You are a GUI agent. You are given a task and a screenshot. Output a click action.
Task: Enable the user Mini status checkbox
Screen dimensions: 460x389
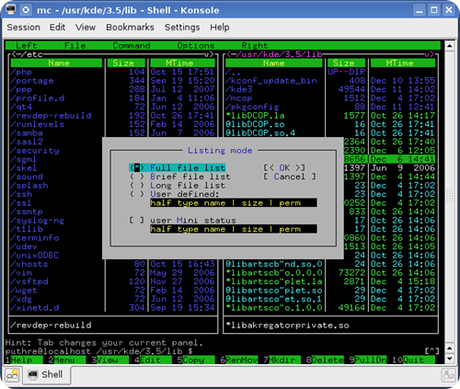tap(137, 220)
